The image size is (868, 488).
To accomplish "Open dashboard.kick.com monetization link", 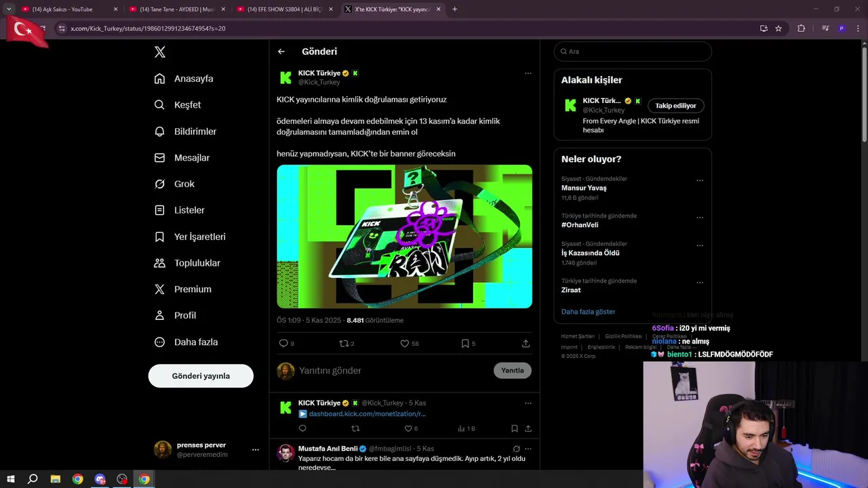I will (367, 413).
